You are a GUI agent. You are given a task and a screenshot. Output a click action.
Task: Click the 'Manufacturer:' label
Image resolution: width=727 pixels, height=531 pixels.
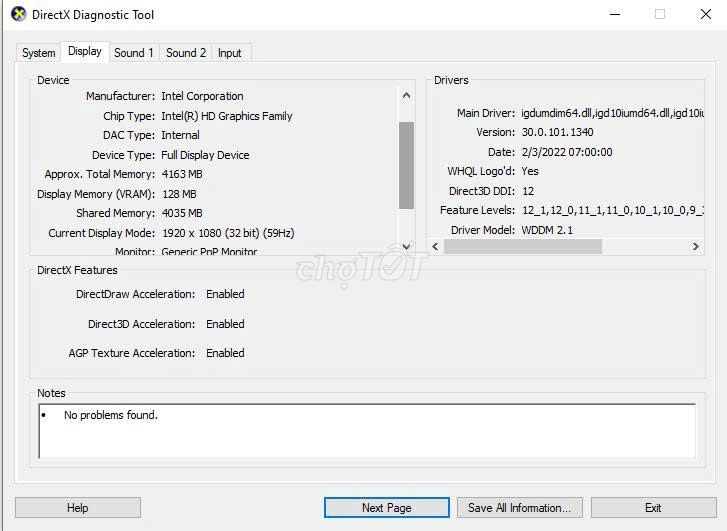121,96
